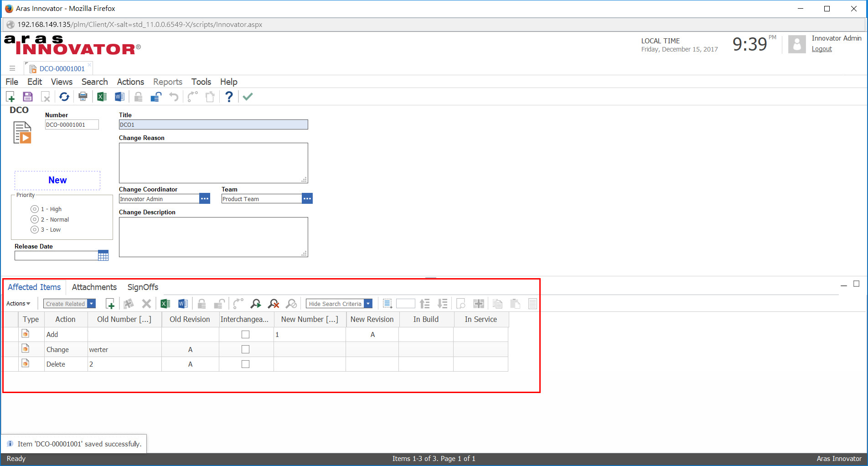Screen dimensions: 868x466
Task: Open calendar picker for Release Date
Action: (x=103, y=255)
